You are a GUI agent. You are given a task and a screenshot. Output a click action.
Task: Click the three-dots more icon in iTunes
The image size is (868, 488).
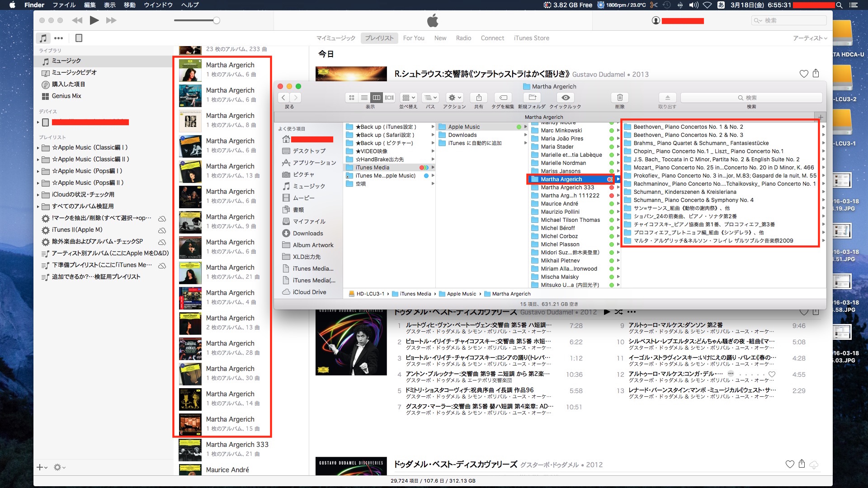[58, 38]
